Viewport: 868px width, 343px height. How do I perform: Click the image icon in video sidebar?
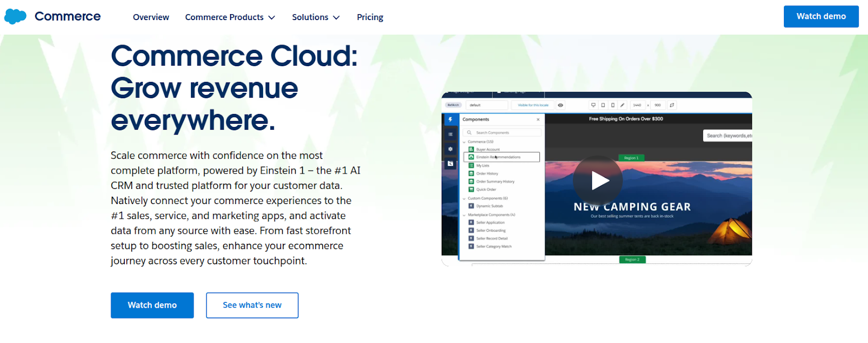[x=450, y=163]
